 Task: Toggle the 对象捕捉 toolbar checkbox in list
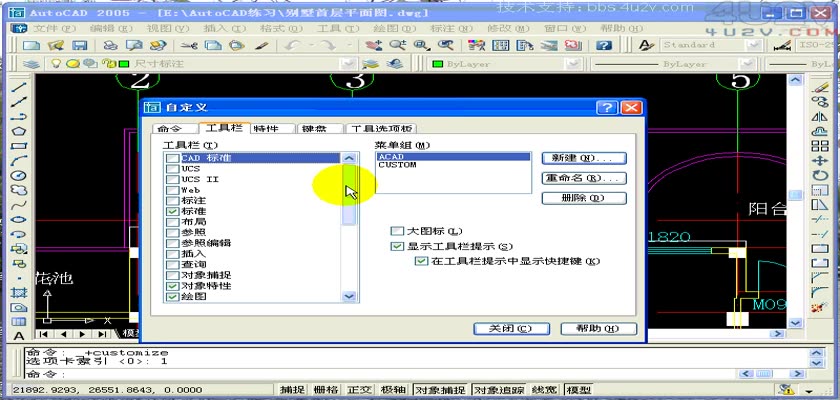click(172, 275)
